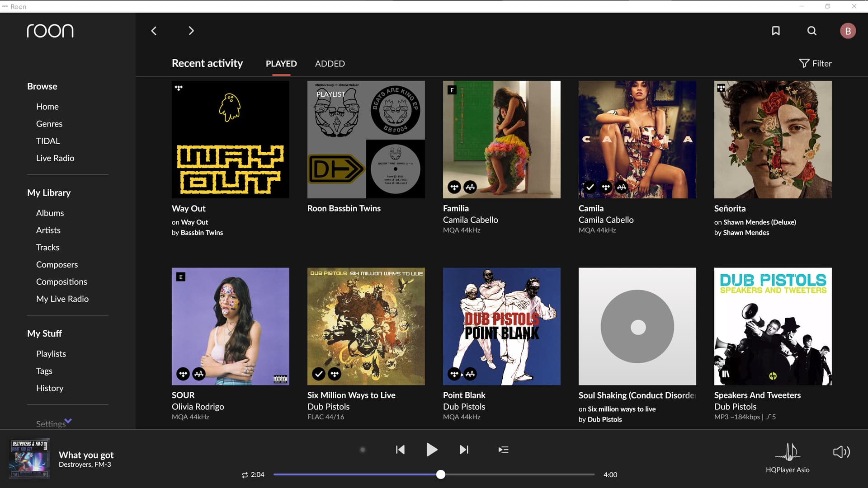Navigate back with left arrow
Image resolution: width=868 pixels, height=488 pixels.
(154, 31)
